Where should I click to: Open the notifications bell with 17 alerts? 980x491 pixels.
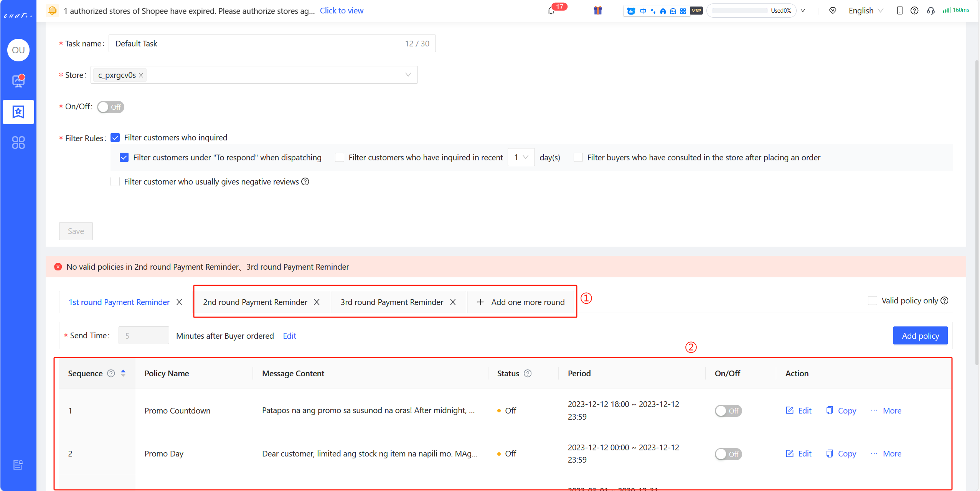click(551, 11)
